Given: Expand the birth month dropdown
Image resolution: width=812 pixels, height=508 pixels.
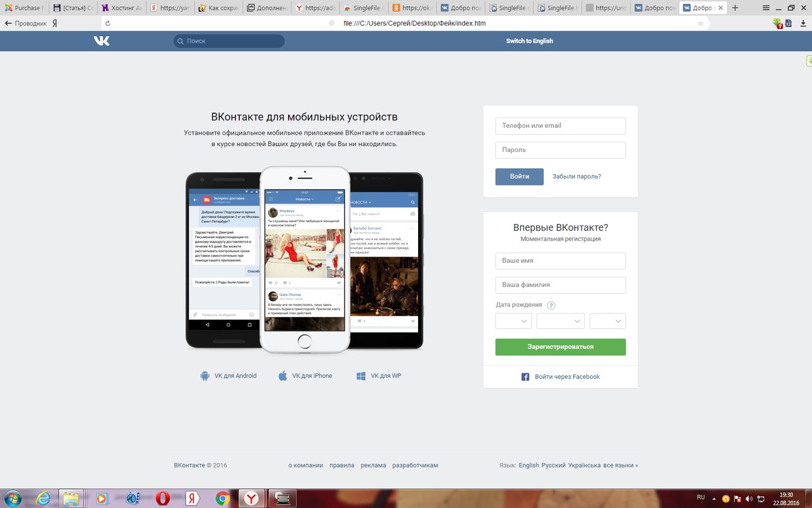Looking at the screenshot, I should point(560,321).
